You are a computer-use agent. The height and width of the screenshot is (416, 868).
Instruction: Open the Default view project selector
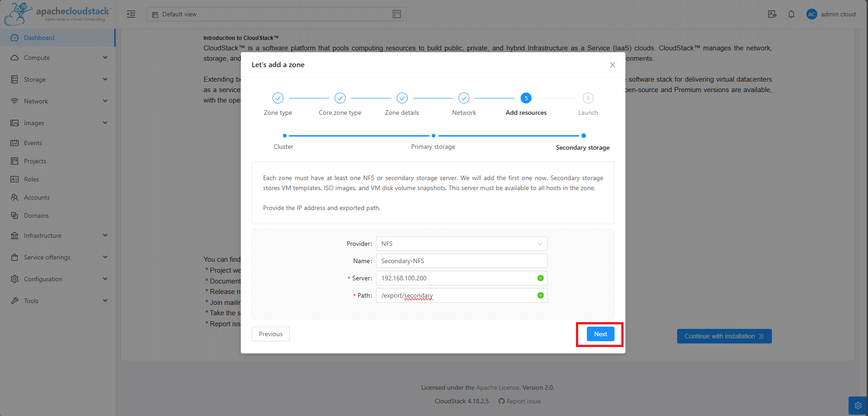pos(276,14)
